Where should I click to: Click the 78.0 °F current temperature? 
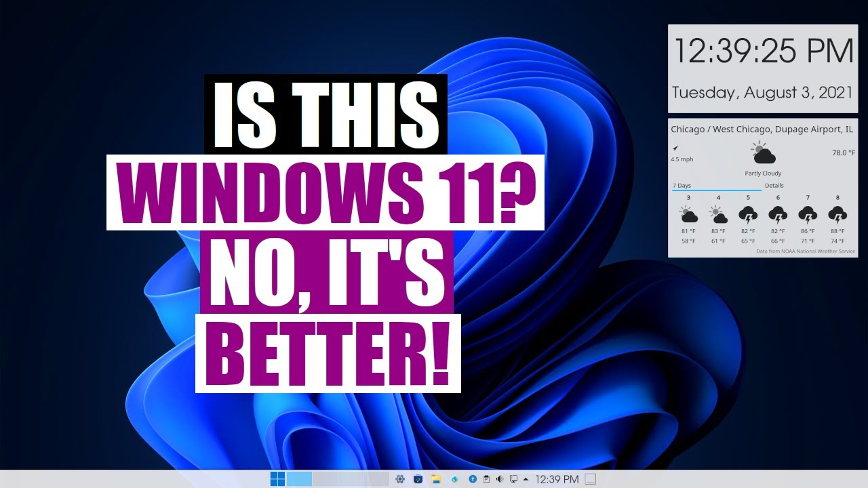pos(844,153)
